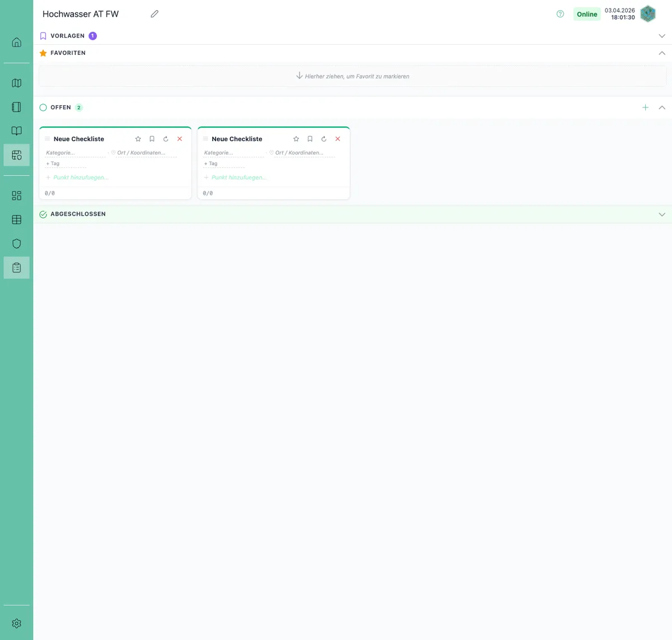Image resolution: width=672 pixels, height=640 pixels.
Task: Add a new checklist with plus icon
Action: (x=645, y=108)
